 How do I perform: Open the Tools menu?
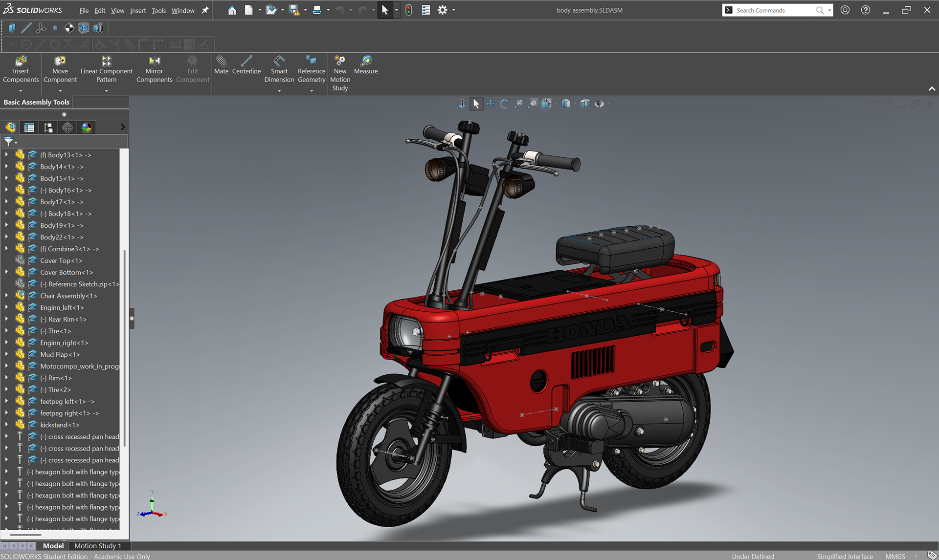coord(158,10)
